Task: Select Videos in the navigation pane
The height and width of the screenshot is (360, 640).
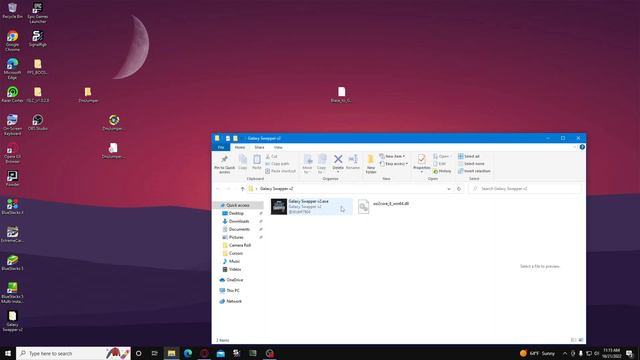Action: point(235,269)
